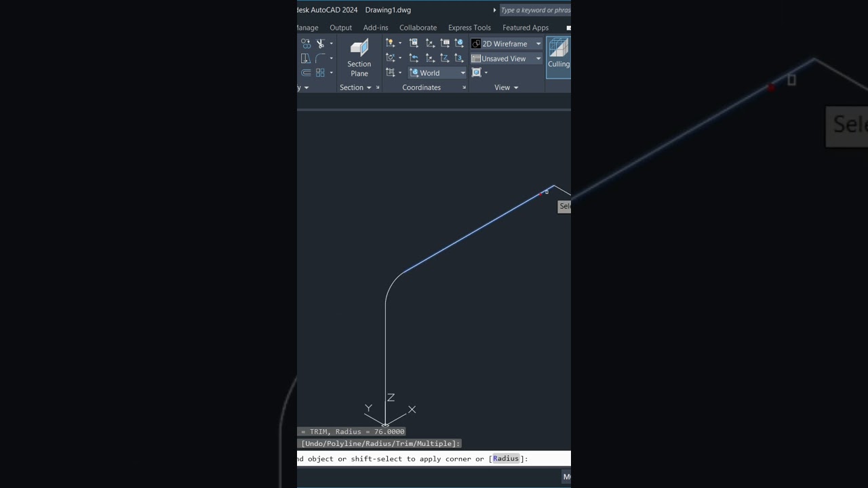
Task: Open the Featured Apps ribbon tab
Action: pos(526,28)
